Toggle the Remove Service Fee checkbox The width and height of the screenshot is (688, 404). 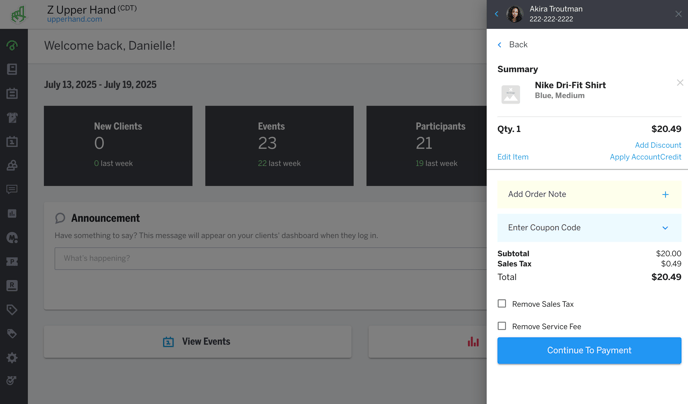[502, 326]
